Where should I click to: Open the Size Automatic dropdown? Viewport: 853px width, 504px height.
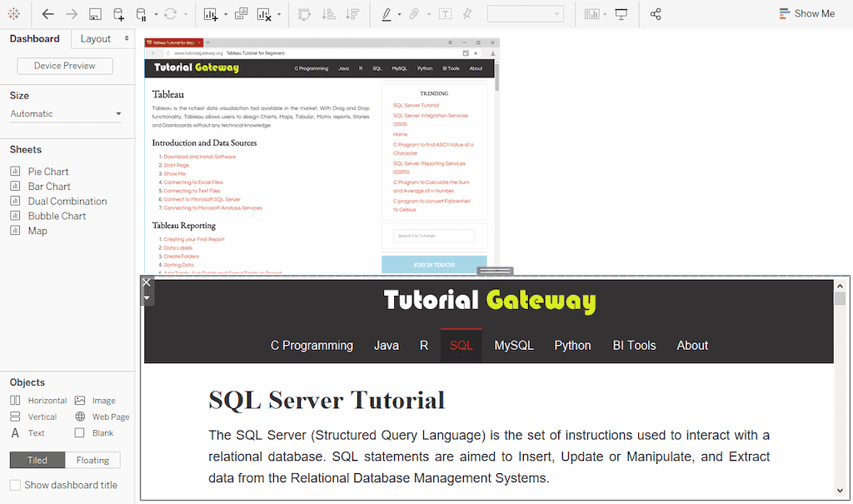tap(65, 114)
